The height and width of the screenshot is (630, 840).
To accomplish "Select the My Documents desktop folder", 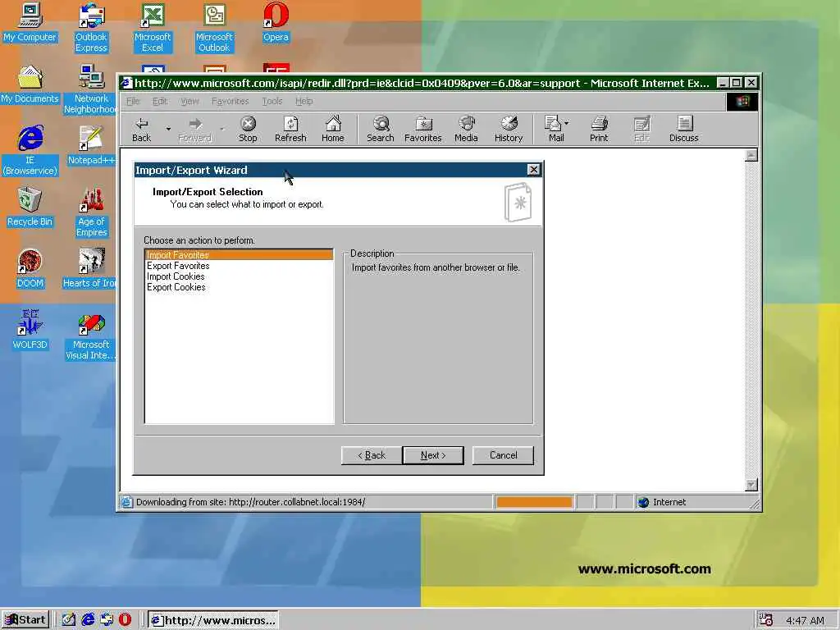I will pos(30,84).
